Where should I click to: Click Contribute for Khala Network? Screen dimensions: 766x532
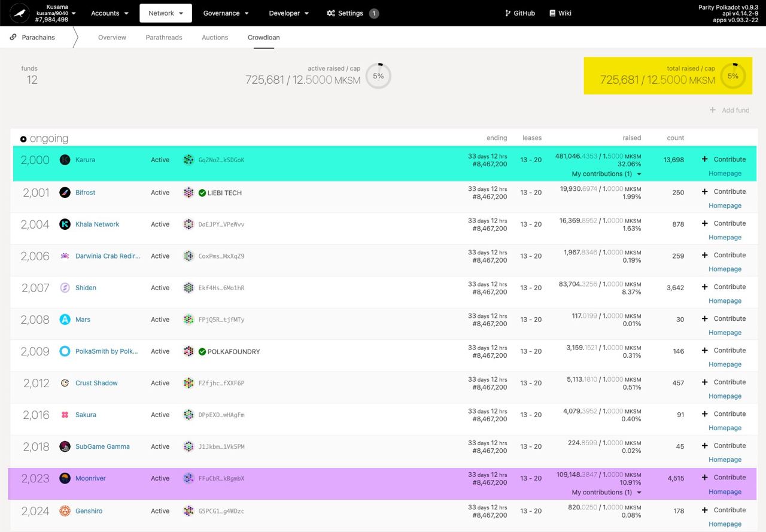point(724,223)
